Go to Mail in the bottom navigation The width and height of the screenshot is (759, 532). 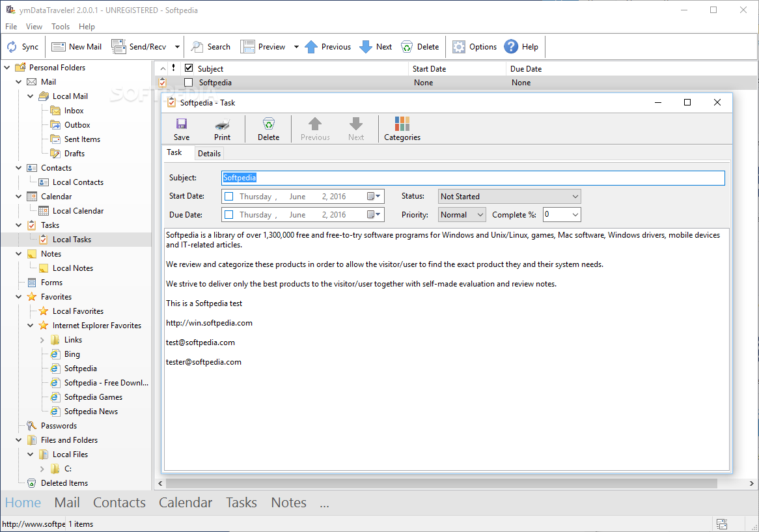[x=67, y=503]
